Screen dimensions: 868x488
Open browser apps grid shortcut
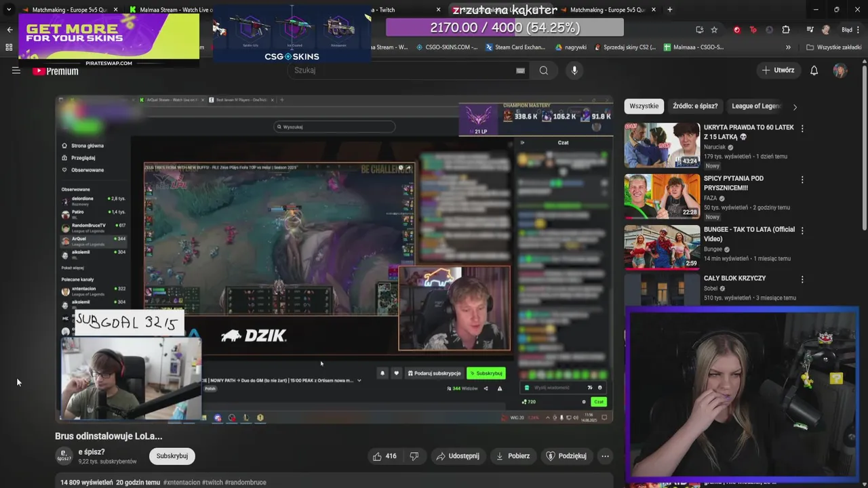9,47
